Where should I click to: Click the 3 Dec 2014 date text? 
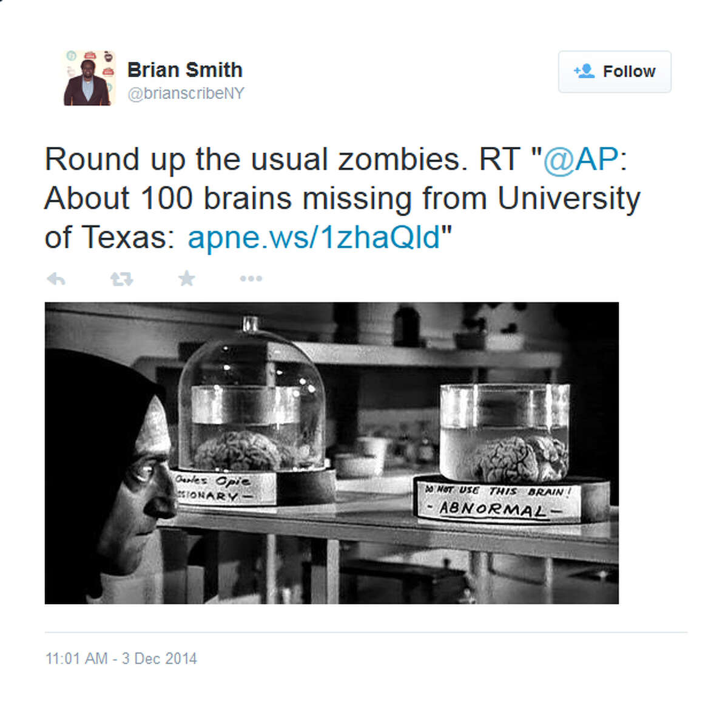coord(158,658)
